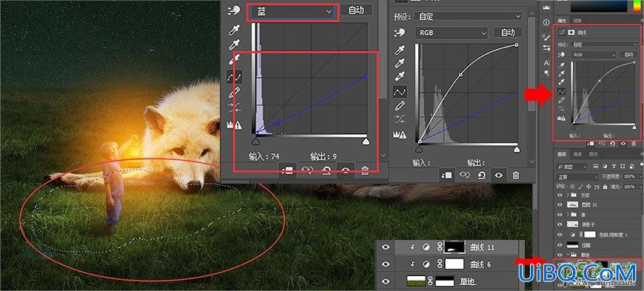The height and width of the screenshot is (291, 644).
Task: Open the RGB channel dropdown
Action: [452, 33]
